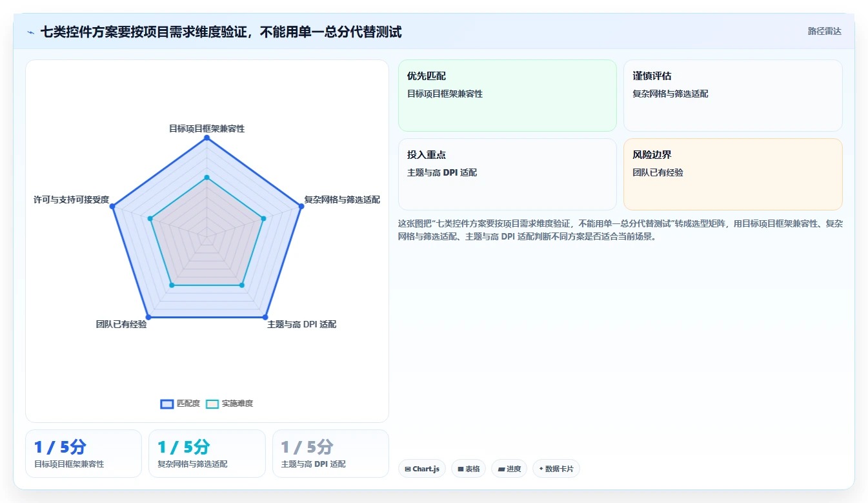Click the gray 1 / 5分 stat for 主题与高 DPI 适配
868x503 pixels.
tap(307, 447)
